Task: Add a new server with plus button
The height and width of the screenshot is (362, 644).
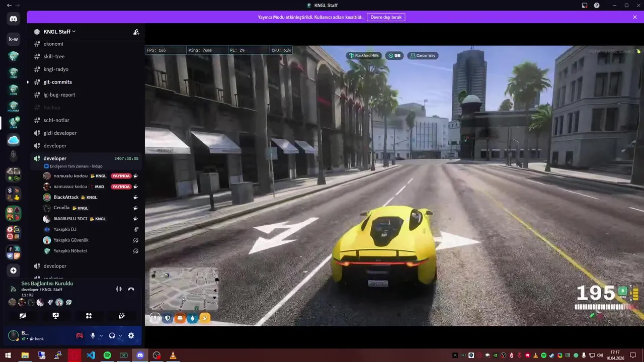Action: pos(14,270)
